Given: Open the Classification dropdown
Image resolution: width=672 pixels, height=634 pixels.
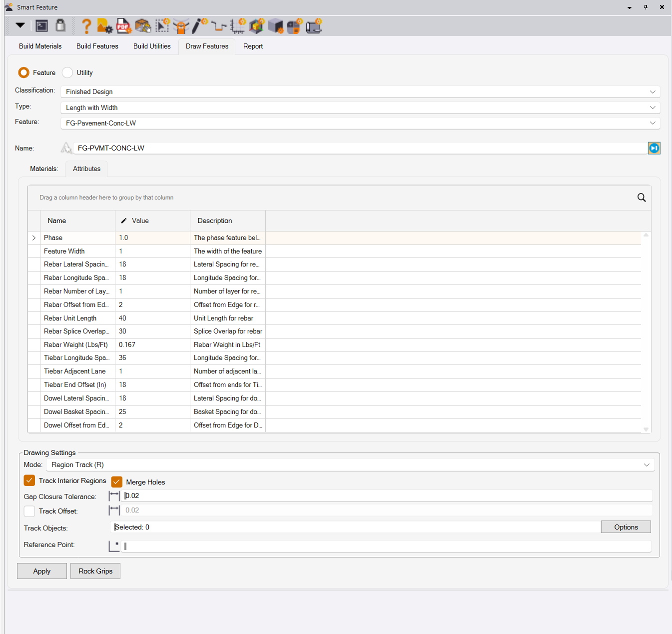Looking at the screenshot, I should (x=360, y=91).
